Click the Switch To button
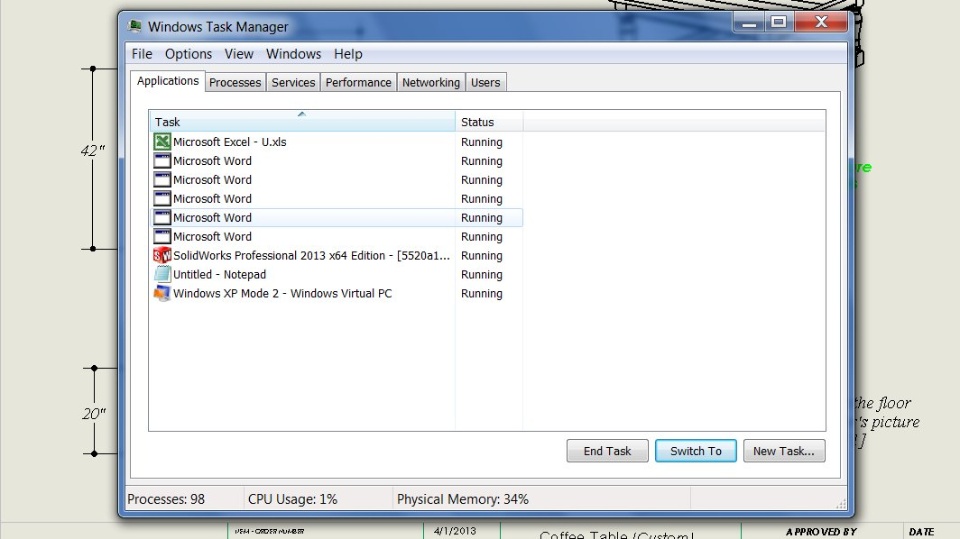This screenshot has width=960, height=539. click(696, 451)
